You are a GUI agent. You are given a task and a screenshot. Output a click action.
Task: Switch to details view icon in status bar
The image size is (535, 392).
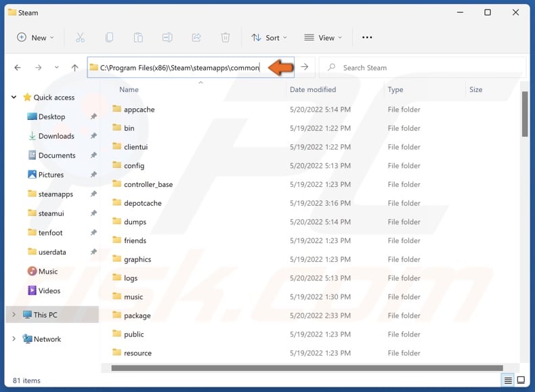[508, 380]
